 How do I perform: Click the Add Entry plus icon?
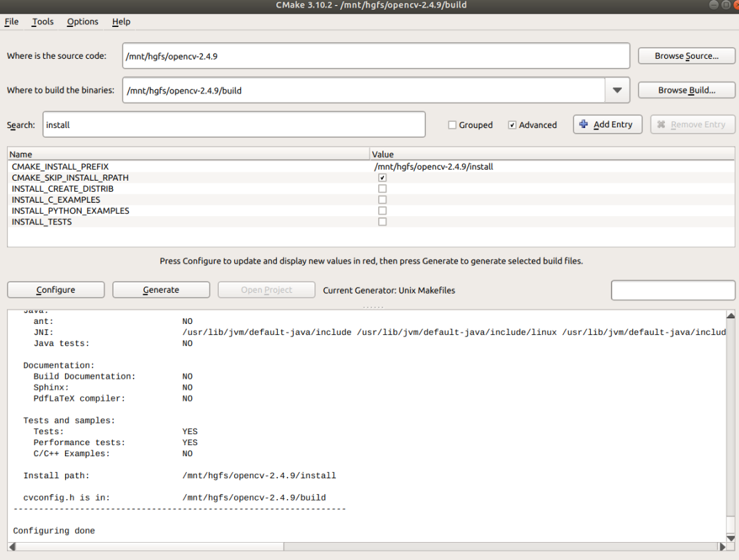pos(583,124)
